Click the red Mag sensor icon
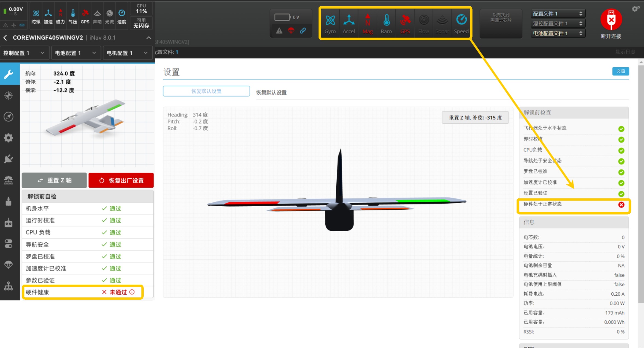The height and width of the screenshot is (348, 644). (x=368, y=24)
